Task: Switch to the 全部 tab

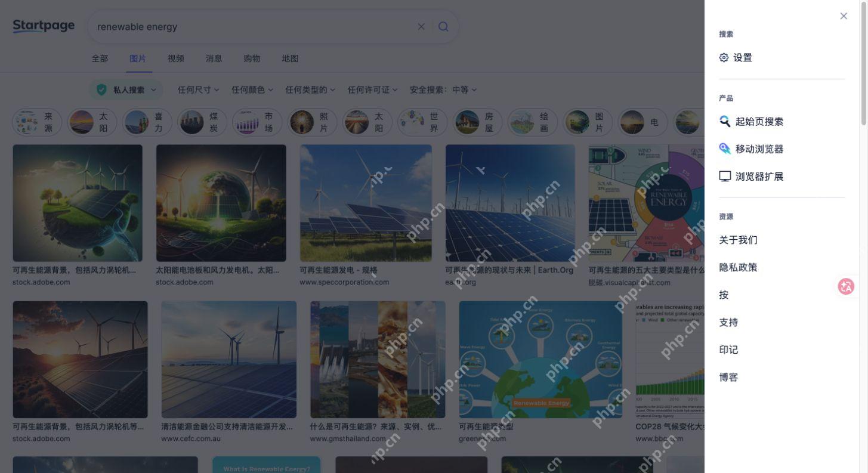Action: (x=100, y=58)
